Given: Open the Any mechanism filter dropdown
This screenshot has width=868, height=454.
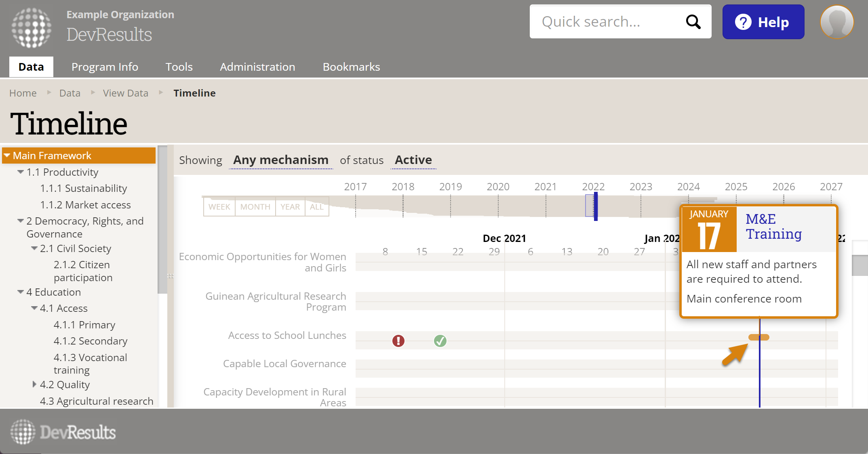Looking at the screenshot, I should click(280, 160).
